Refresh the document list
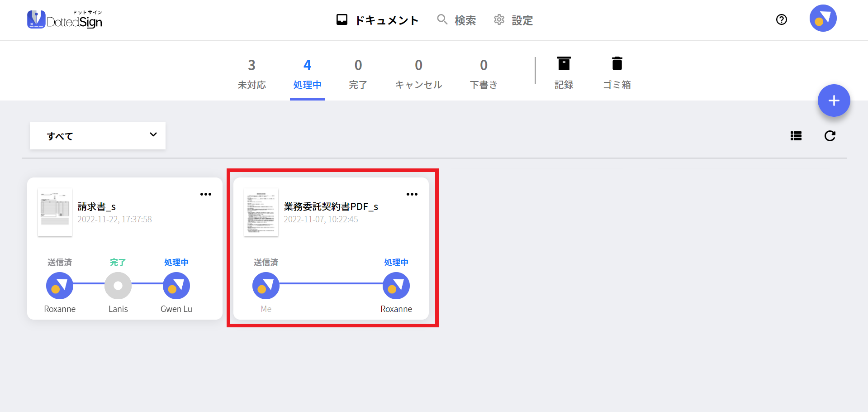The height and width of the screenshot is (412, 868). tap(830, 136)
